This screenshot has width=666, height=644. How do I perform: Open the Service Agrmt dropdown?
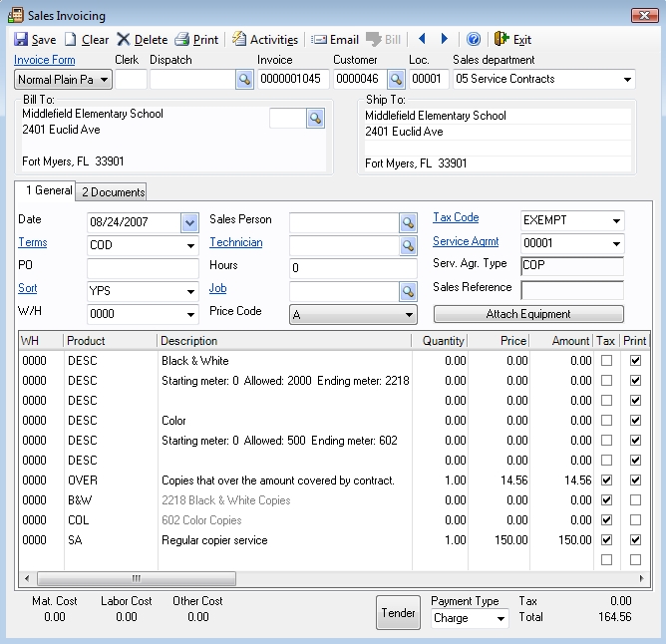click(x=616, y=243)
